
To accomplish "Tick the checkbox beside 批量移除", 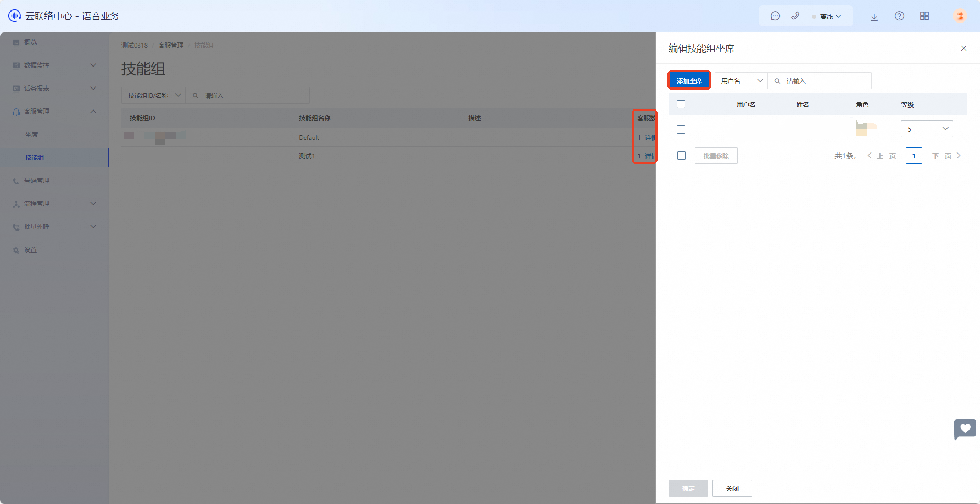I will coord(682,156).
